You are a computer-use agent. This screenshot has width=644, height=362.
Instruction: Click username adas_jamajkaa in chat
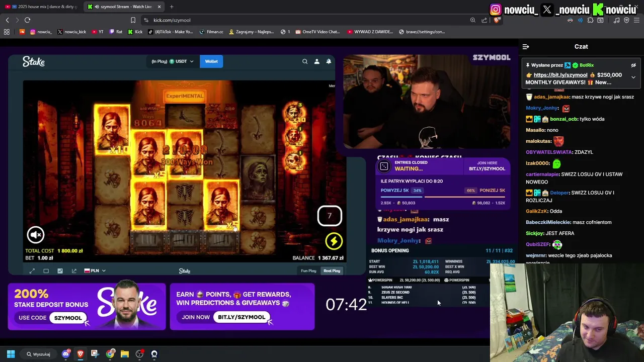point(551,97)
